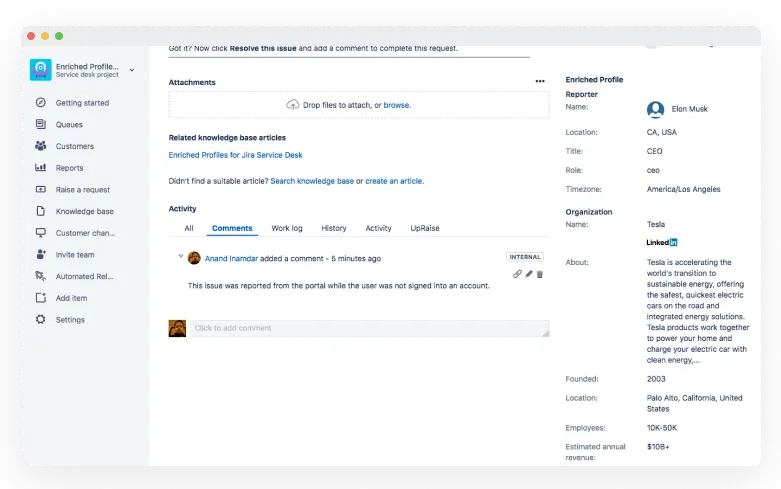This screenshot has width=781, height=489.
Task: Click the Raise a request icon
Action: coord(40,190)
